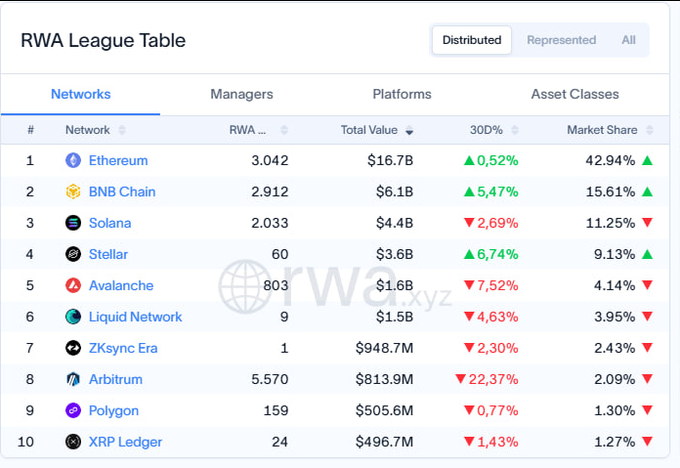Open the Networks tab
This screenshot has width=680, height=468.
pos(81,94)
